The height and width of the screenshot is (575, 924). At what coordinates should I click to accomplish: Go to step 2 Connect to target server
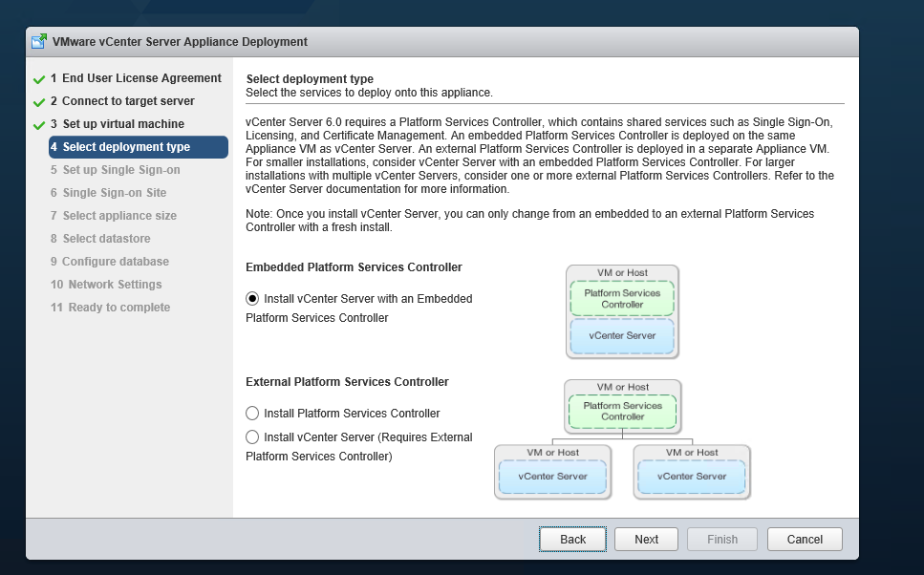(122, 100)
